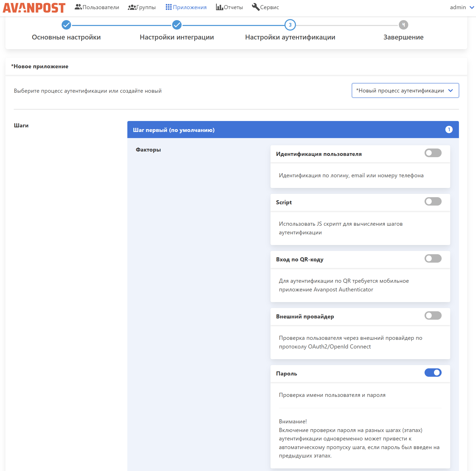The width and height of the screenshot is (476, 471).
Task: Enable the Идентификация пользователя toggle
Action: click(x=433, y=153)
